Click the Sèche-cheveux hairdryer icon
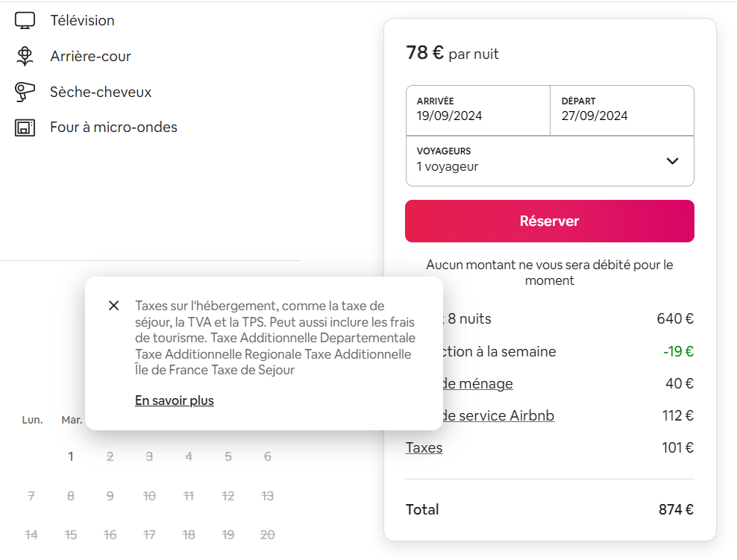The image size is (737, 560). point(25,91)
